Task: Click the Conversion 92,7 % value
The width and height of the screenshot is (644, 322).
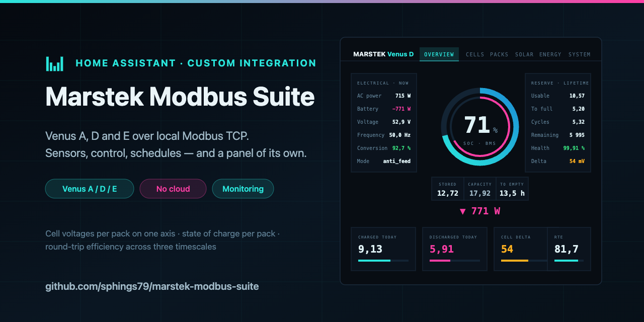Action: click(401, 148)
